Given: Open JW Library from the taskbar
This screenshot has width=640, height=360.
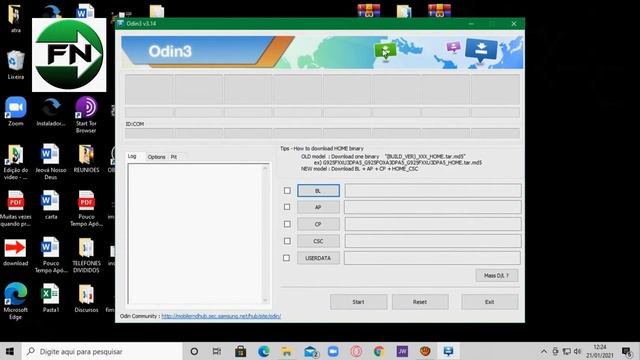Looking at the screenshot, I should [x=402, y=351].
